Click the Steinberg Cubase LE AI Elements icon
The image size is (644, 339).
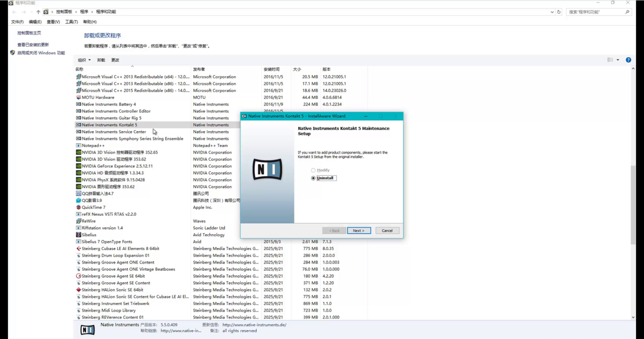[x=78, y=248]
